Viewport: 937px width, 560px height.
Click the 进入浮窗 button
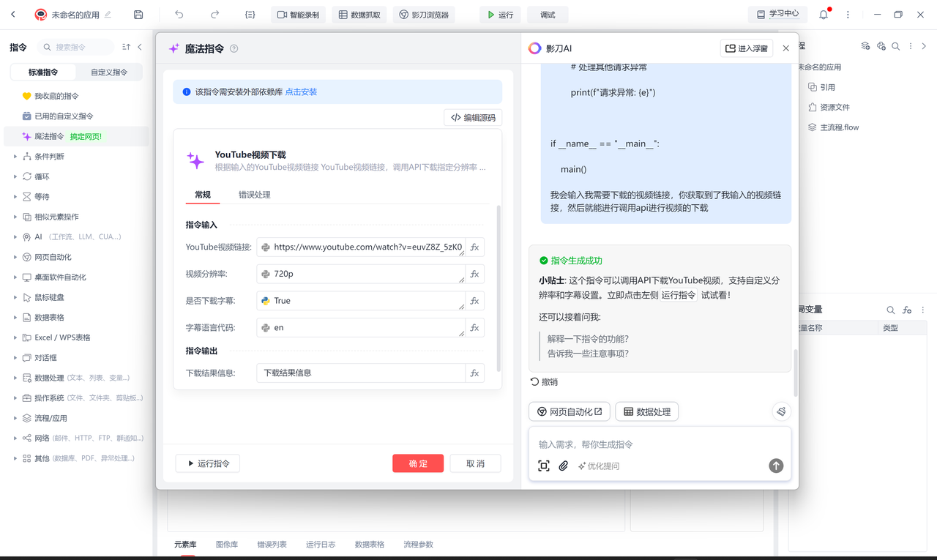747,48
